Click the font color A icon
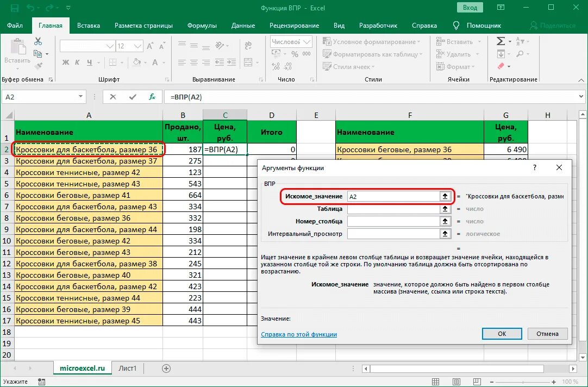 [155, 63]
